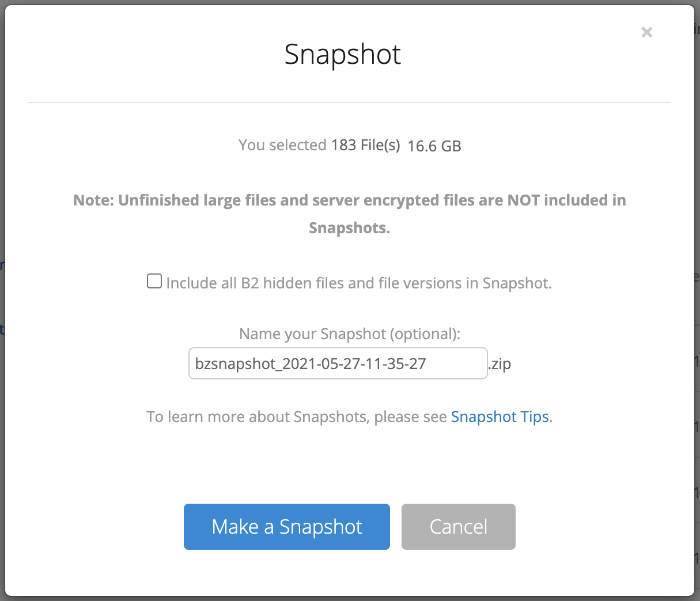This screenshot has width=700, height=601.
Task: Click the divider line under the title
Action: pyautogui.click(x=350, y=102)
